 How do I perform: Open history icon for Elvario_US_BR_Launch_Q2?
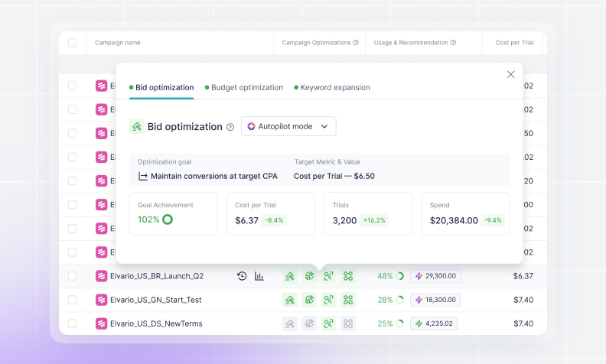click(242, 276)
